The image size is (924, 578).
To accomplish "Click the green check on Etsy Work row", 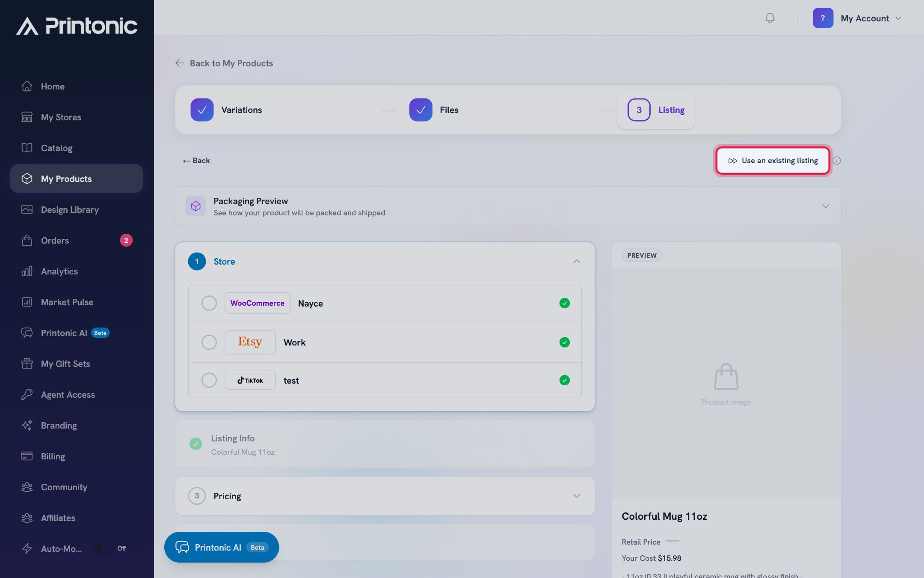I will (x=565, y=342).
